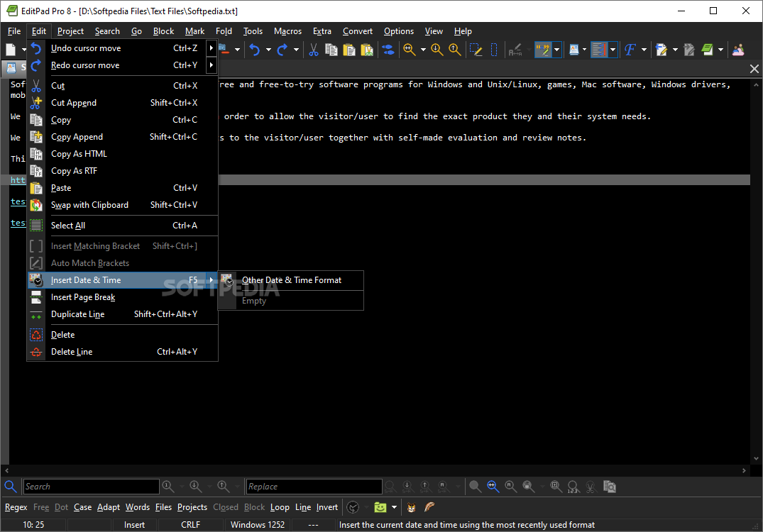Viewport: 763px width, 532px height.
Task: Click the file type document icon in the toolbar
Action: click(574, 50)
